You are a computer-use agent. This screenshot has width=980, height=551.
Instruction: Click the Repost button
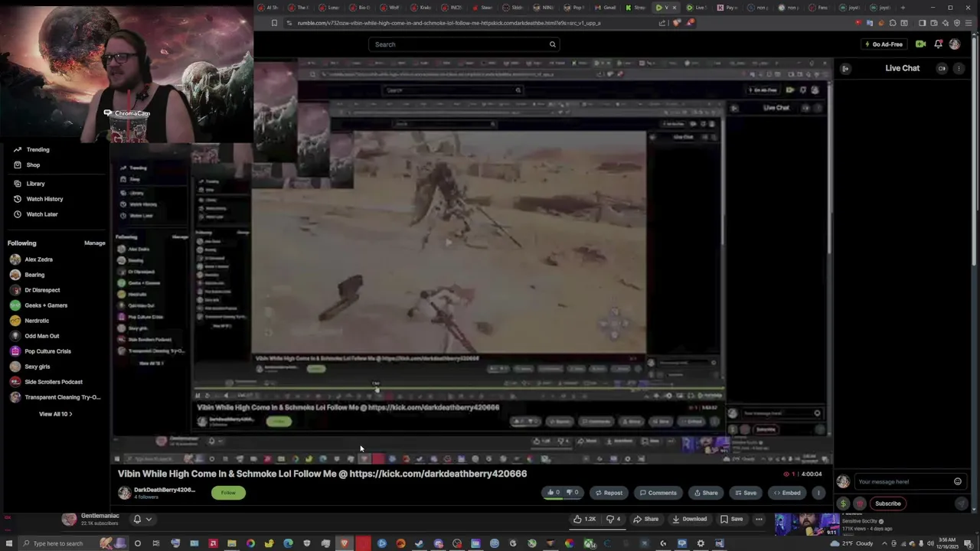point(609,493)
